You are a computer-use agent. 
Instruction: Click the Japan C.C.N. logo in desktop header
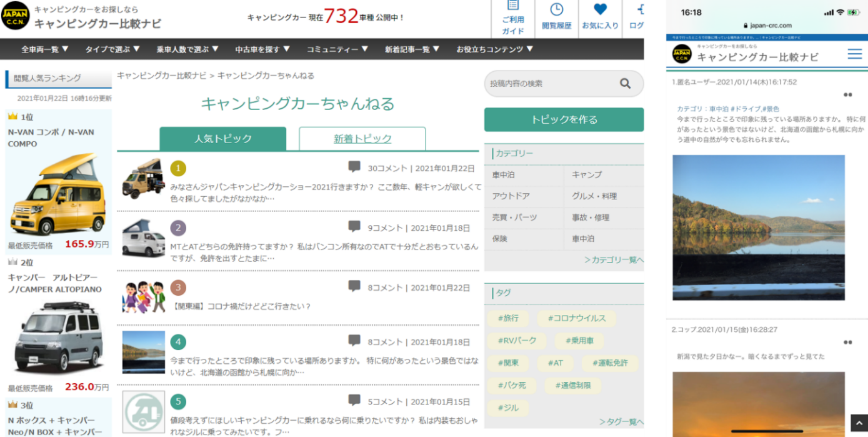tap(16, 16)
